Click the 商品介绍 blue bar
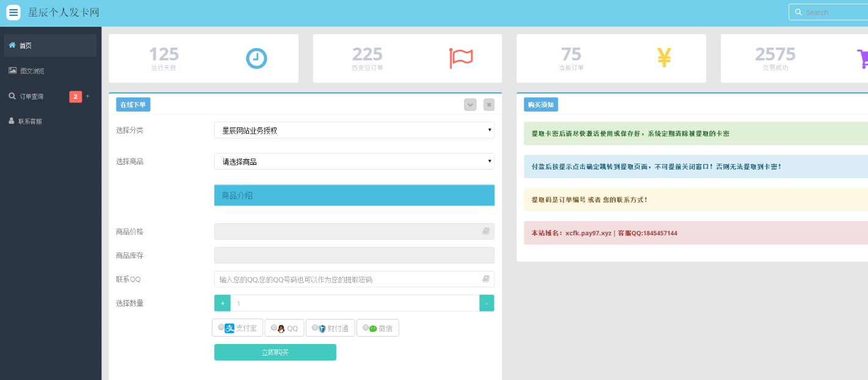Viewport: 868px width, 380px height. 354,195
